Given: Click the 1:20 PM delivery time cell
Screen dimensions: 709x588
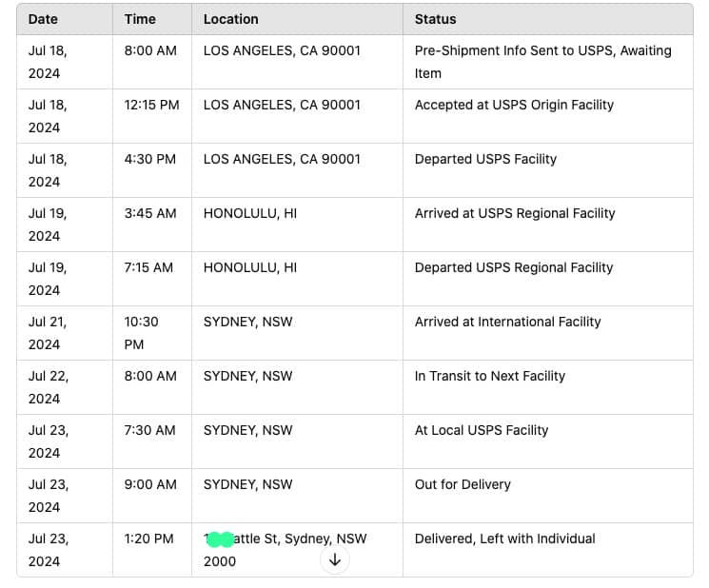Looking at the screenshot, I should pos(148,539).
